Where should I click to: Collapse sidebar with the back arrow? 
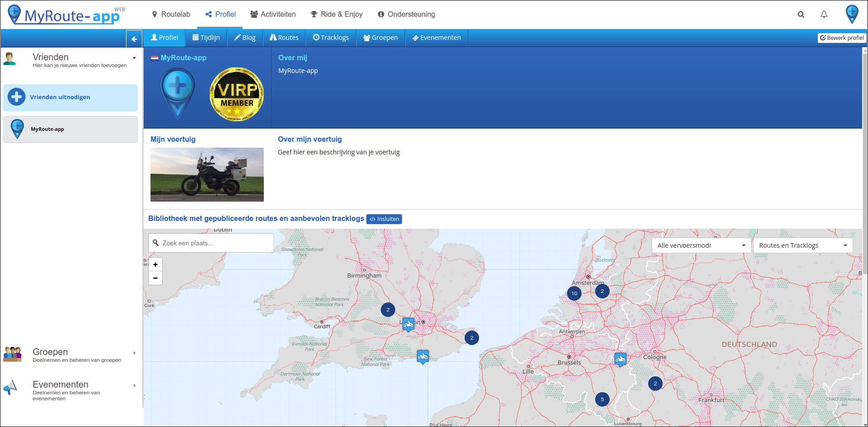(134, 39)
